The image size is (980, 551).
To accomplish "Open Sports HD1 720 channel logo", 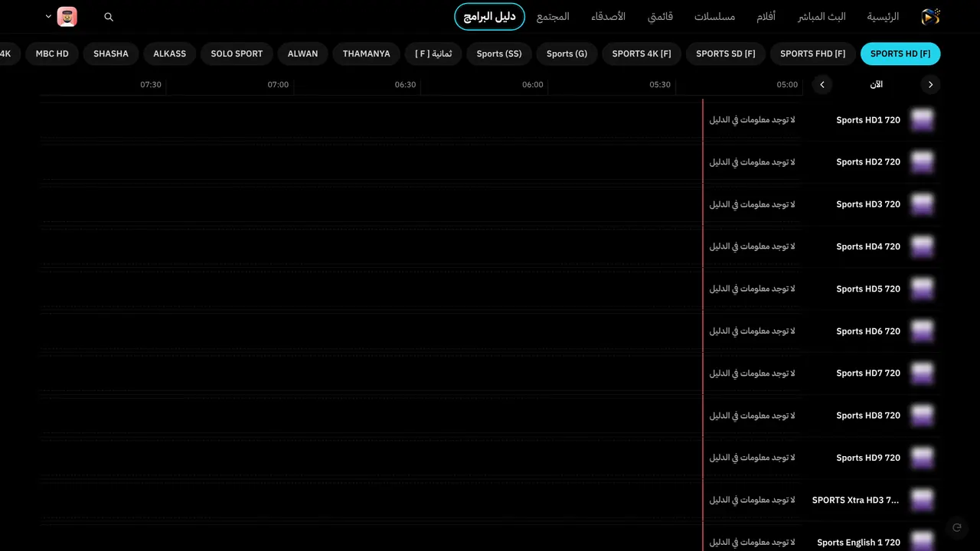I will (x=922, y=120).
